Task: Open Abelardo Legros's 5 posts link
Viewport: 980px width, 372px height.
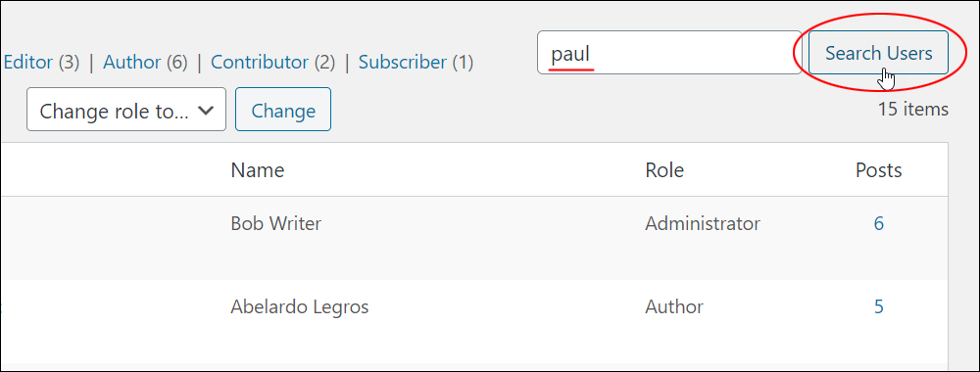Action: (x=879, y=306)
